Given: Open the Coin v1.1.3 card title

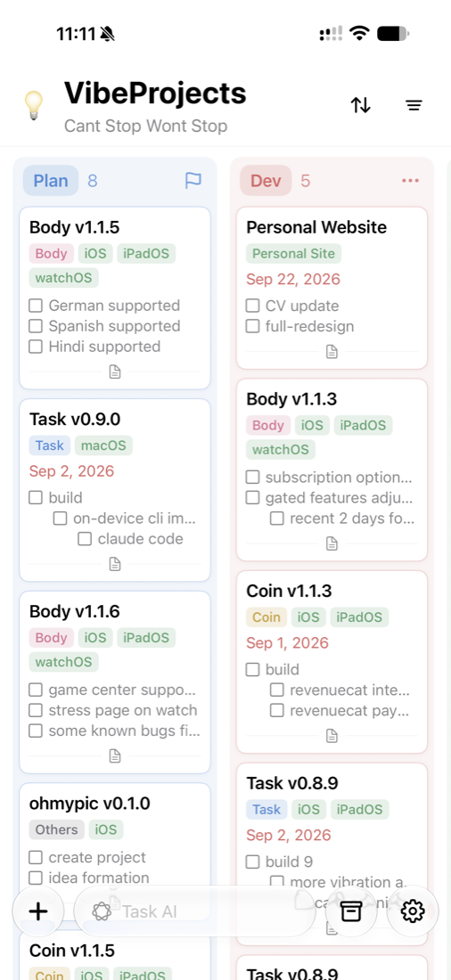Looking at the screenshot, I should 289,591.
